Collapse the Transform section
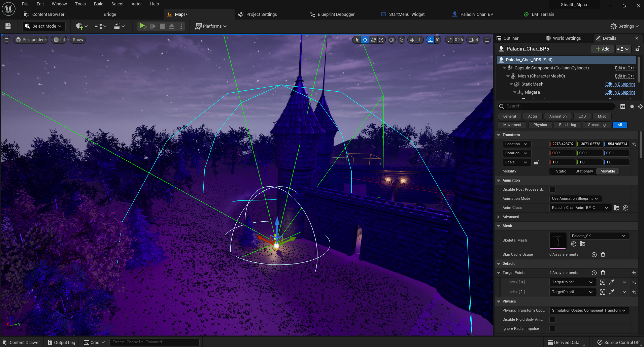Image resolution: width=644 pixels, height=347 pixels. tap(499, 135)
